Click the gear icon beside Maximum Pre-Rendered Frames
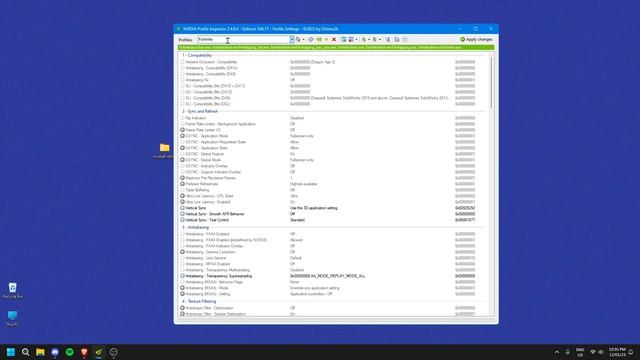The image size is (640, 360). 182,178
